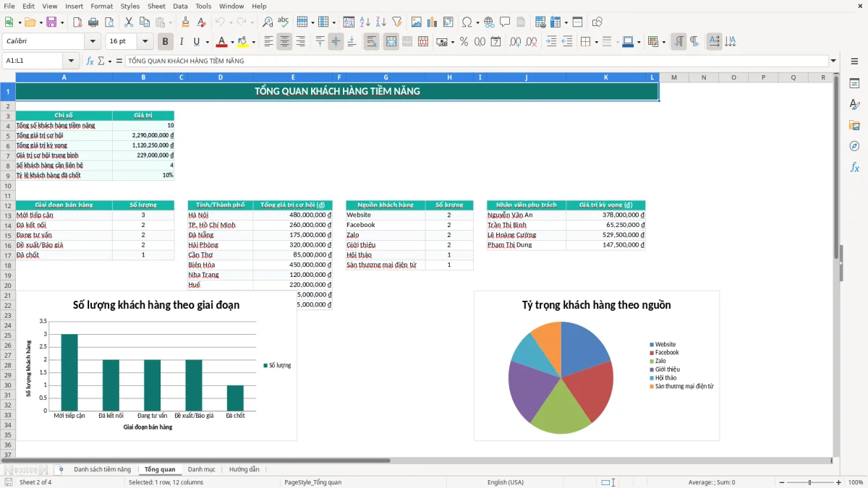Screen dimensions: 868x488
Task: Expand the formula bar
Action: (834, 61)
